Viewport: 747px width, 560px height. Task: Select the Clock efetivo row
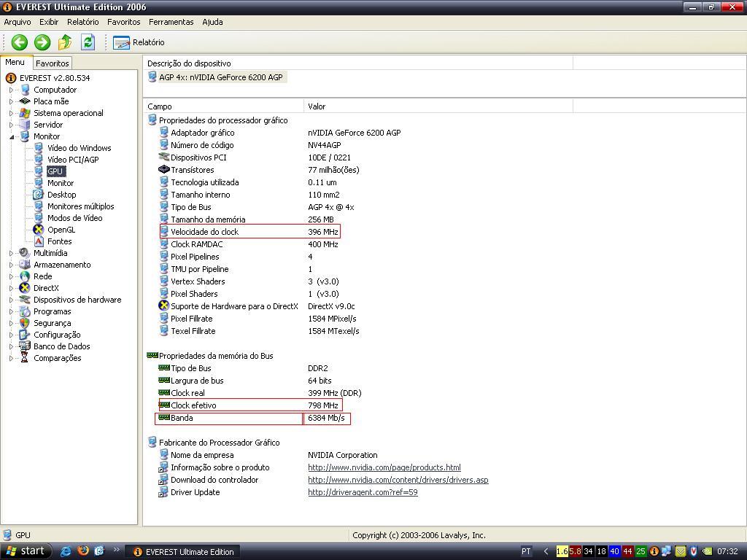[x=250, y=405]
